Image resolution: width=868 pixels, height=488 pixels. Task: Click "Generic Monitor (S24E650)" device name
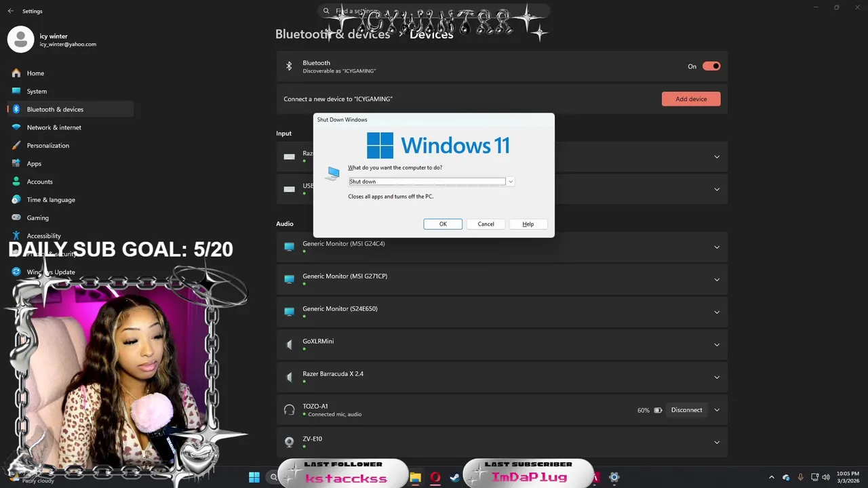click(x=340, y=309)
